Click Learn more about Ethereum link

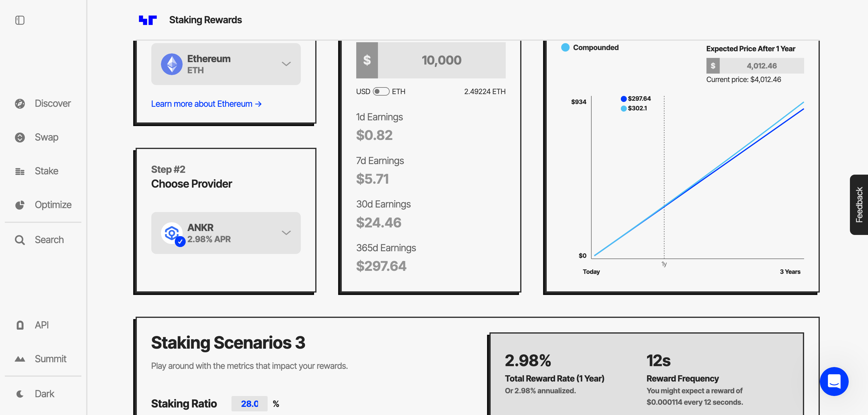[206, 104]
